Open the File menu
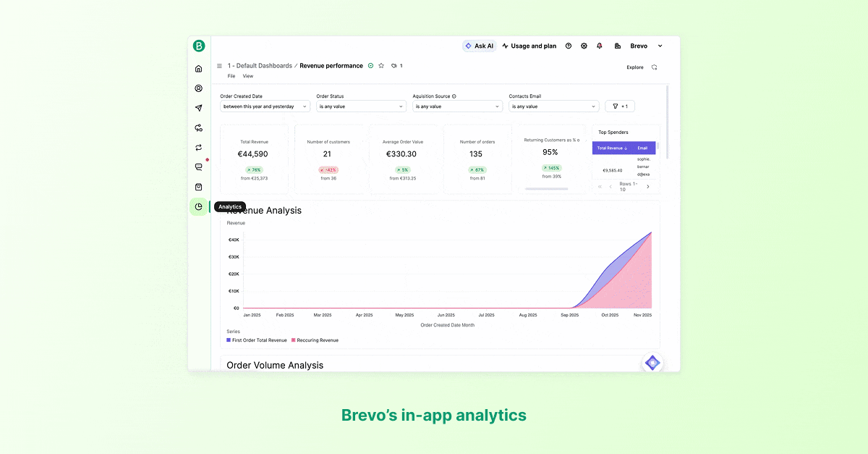The image size is (868, 454). pos(231,76)
